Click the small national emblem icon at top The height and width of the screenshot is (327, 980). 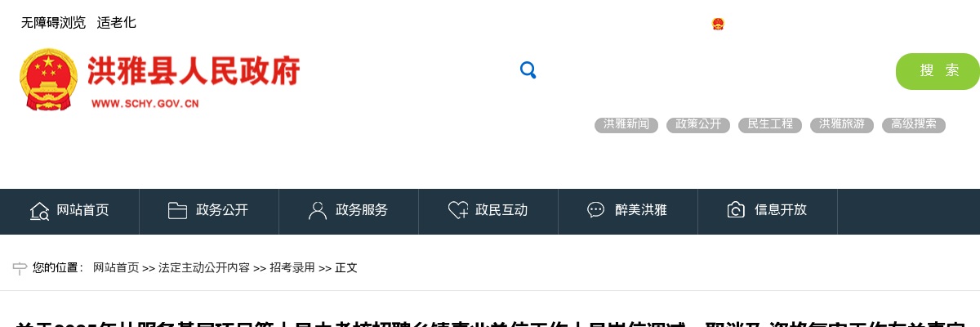pyautogui.click(x=718, y=24)
